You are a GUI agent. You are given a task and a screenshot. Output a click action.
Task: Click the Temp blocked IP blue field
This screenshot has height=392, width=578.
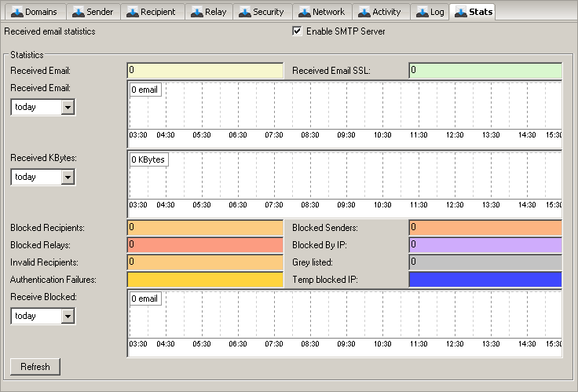click(485, 280)
